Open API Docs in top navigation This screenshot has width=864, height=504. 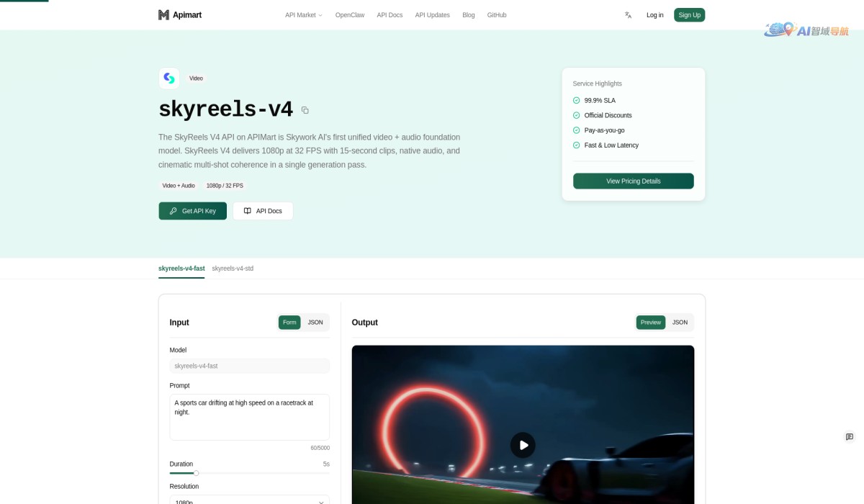[390, 15]
